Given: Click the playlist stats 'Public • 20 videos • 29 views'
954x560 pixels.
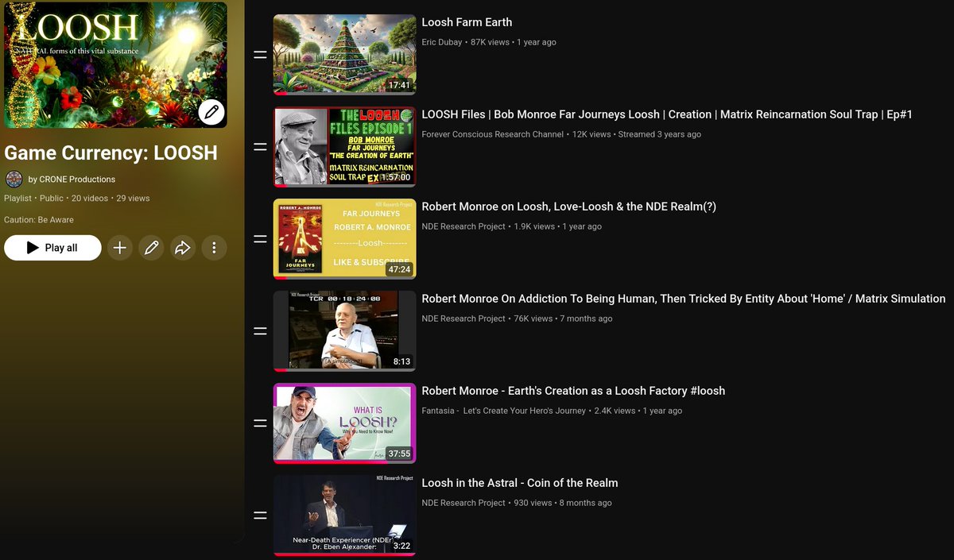Looking at the screenshot, I should pos(94,199).
